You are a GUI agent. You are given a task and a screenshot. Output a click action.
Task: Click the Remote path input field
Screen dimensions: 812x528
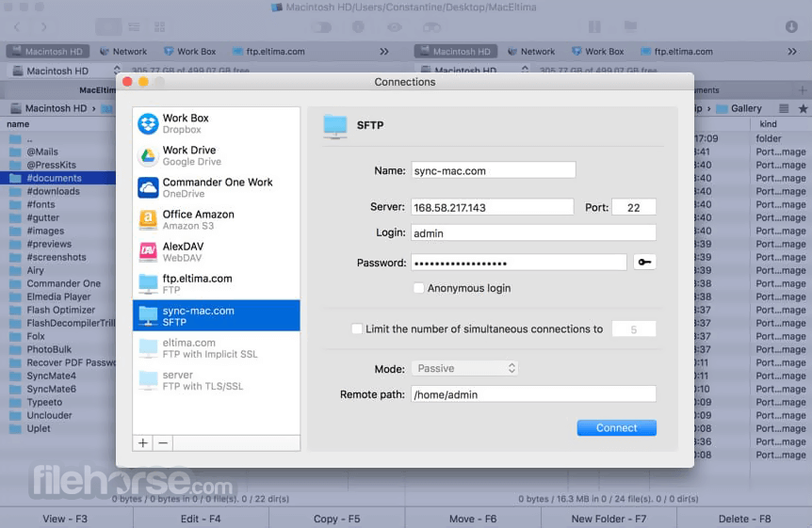pos(533,394)
